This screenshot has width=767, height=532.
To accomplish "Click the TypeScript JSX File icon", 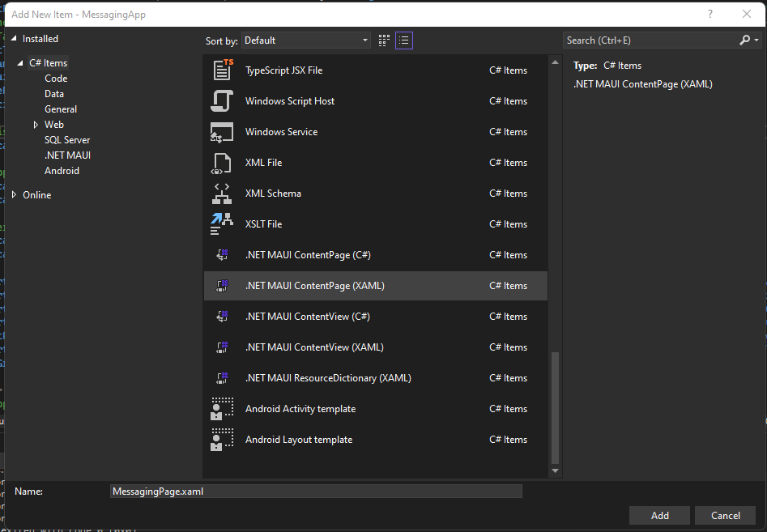I will coord(222,70).
